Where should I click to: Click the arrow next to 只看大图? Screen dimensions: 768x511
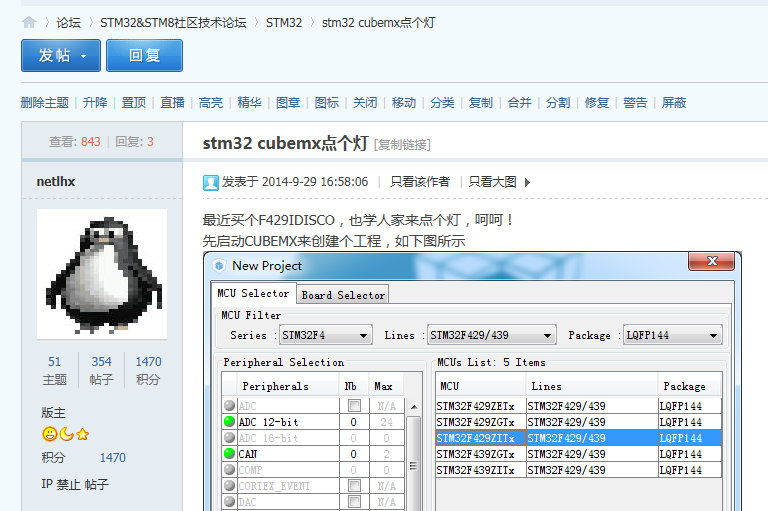pos(527,182)
